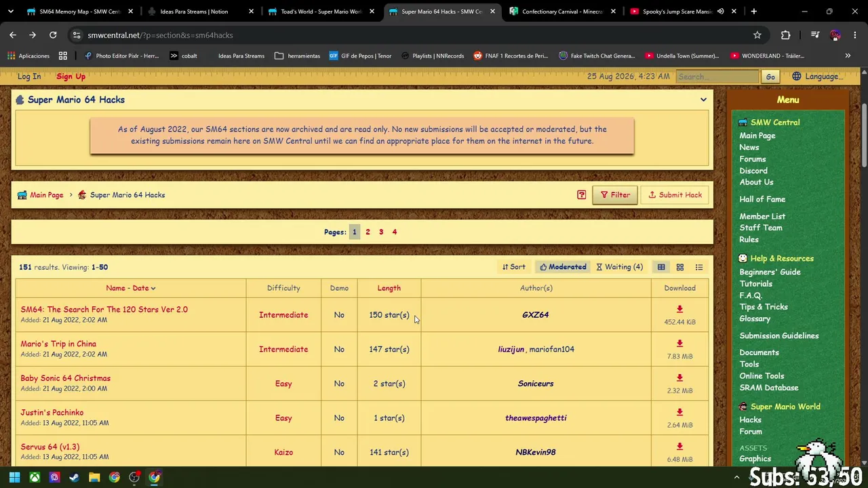This screenshot has height=488, width=868.
Task: Download Baby Sonic 64 Christmas hack
Action: point(679,378)
